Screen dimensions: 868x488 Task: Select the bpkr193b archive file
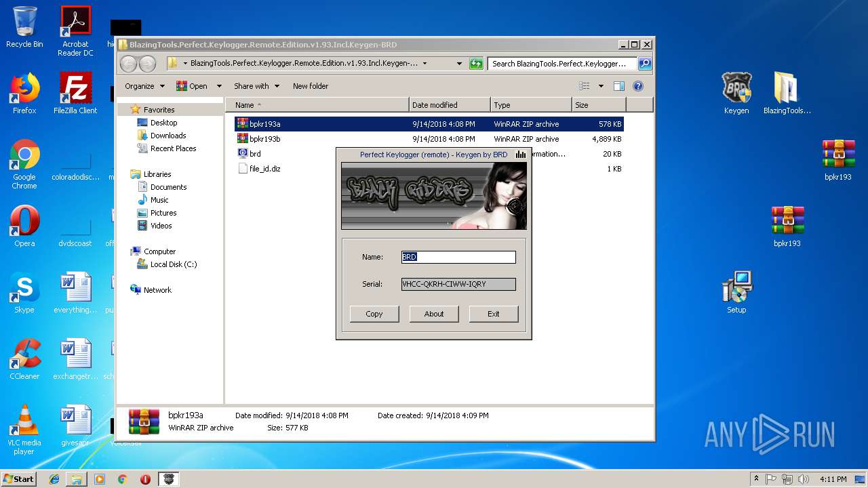[429, 139]
